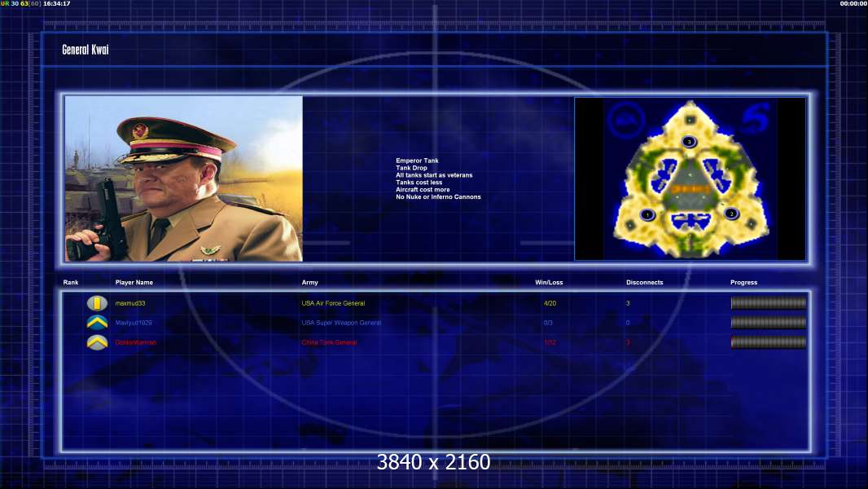Select the blue player name in Super Weapon row
The width and height of the screenshot is (868, 489).
pos(134,323)
